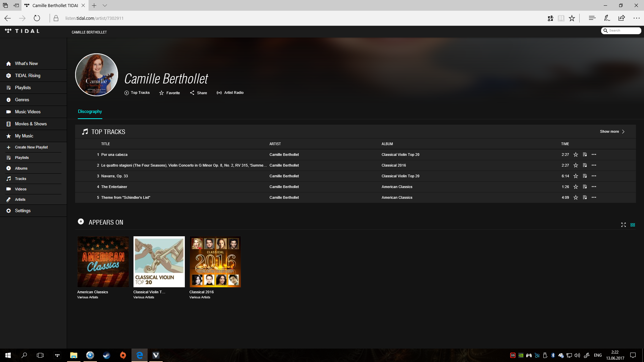This screenshot has height=362, width=644.
Task: Click Create New Playlist
Action: click(31, 147)
